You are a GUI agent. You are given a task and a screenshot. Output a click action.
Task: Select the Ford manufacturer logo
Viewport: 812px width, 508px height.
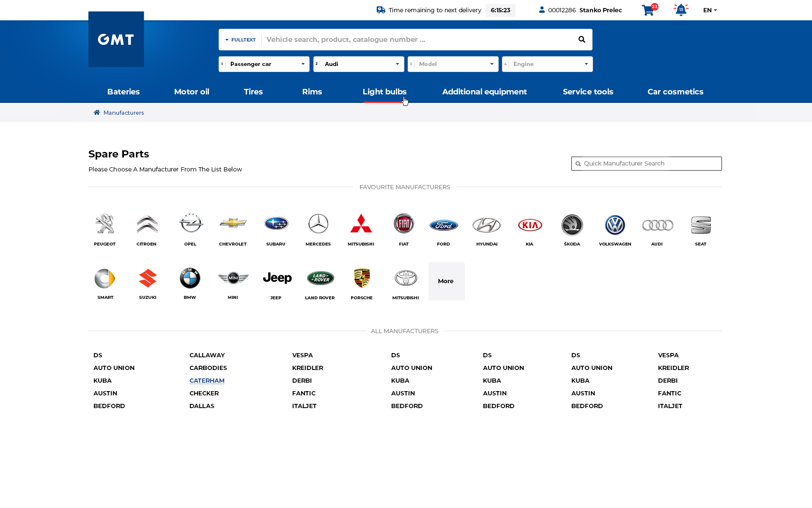pos(444,225)
